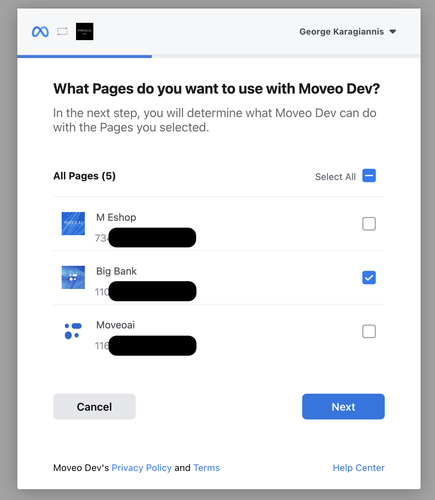Select the M Eshop page name

point(116,217)
